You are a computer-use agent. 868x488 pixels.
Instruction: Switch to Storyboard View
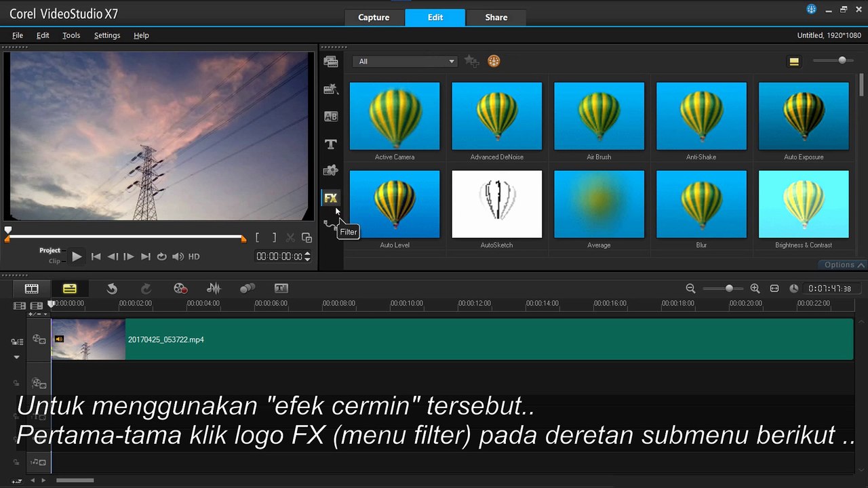[32, 288]
